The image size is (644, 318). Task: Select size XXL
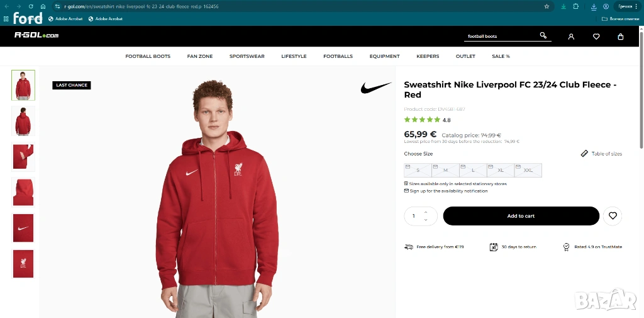[x=528, y=170]
